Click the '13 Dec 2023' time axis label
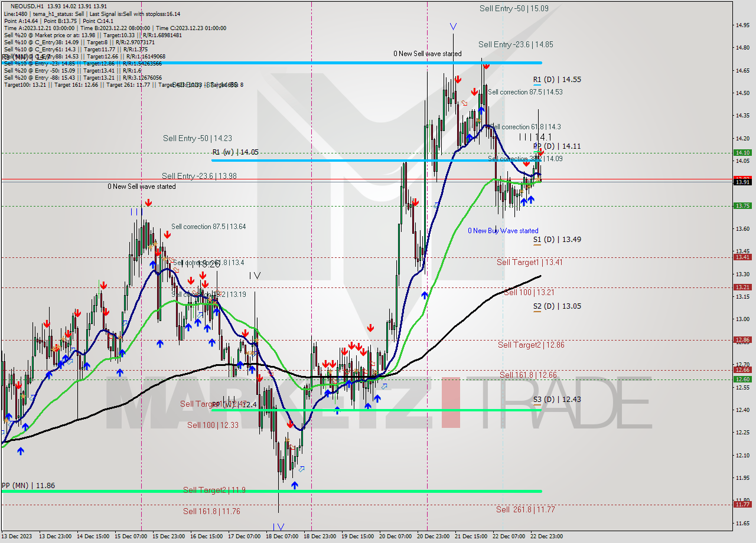 (x=17, y=537)
